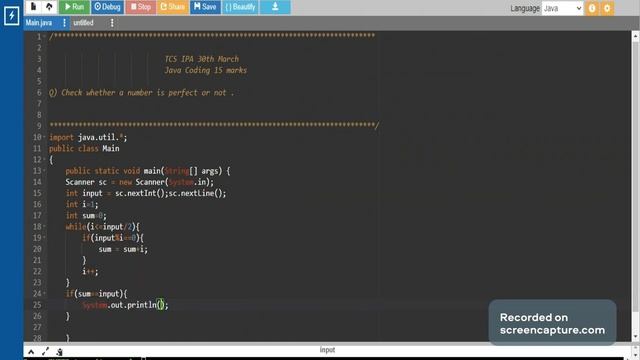Viewport: 640px width, 360px height.
Task: Save the current project
Action: [x=205, y=7]
